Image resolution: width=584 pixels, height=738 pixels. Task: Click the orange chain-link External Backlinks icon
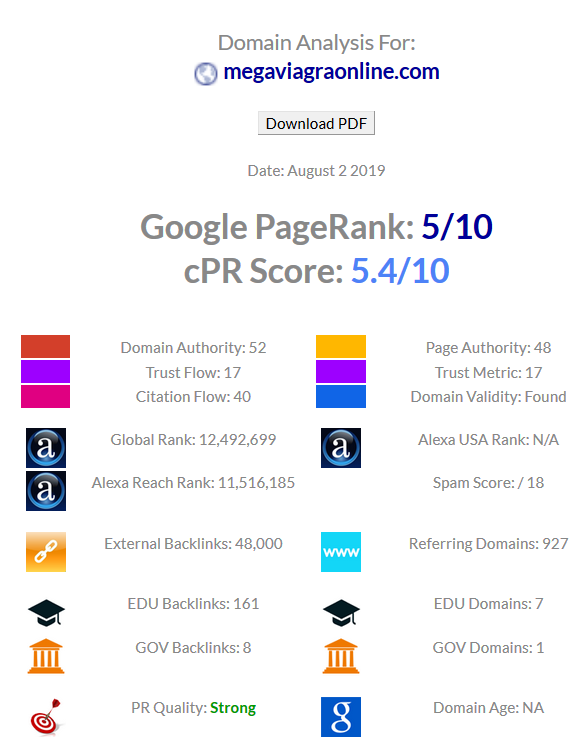coord(46,552)
